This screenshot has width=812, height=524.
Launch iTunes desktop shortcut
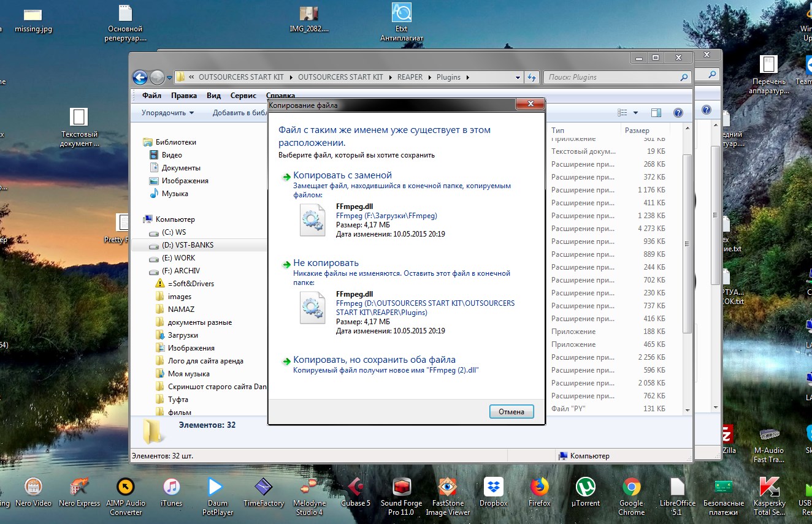(x=172, y=493)
